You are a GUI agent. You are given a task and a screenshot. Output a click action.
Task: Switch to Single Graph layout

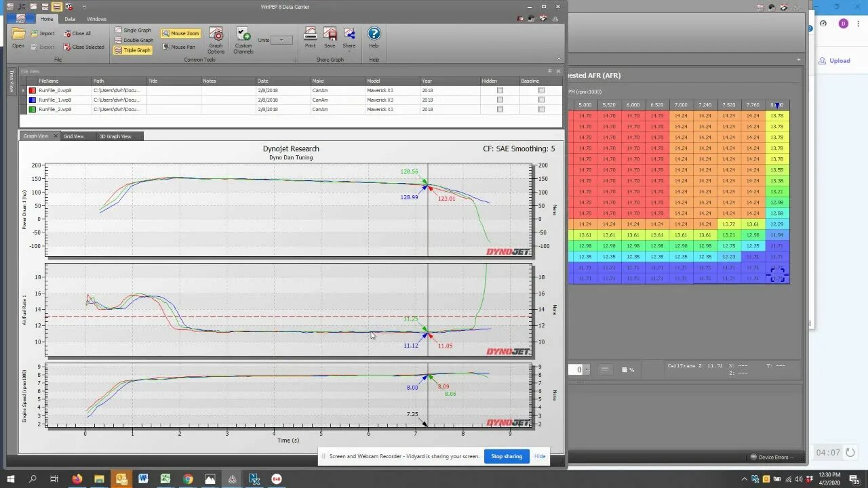tap(133, 30)
